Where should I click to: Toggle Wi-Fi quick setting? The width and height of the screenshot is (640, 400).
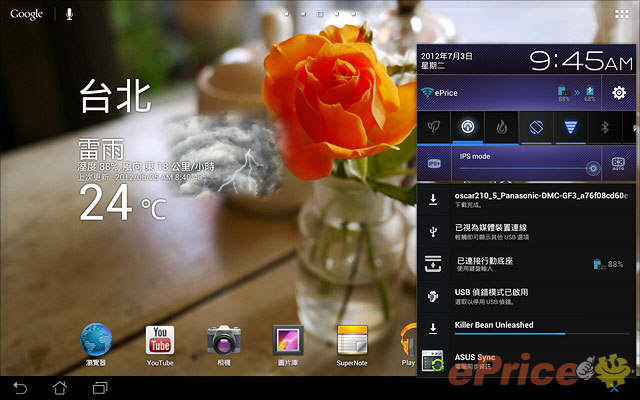570,127
